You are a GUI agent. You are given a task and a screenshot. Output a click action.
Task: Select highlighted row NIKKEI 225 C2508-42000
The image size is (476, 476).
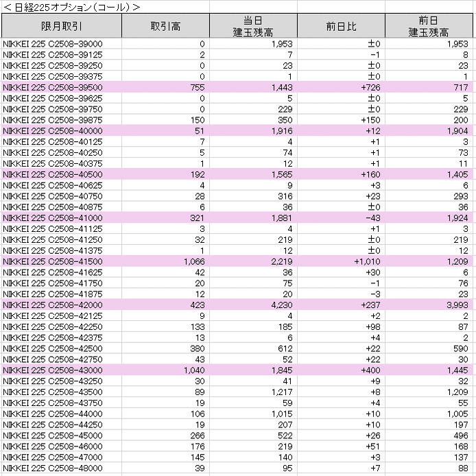pyautogui.click(x=237, y=305)
